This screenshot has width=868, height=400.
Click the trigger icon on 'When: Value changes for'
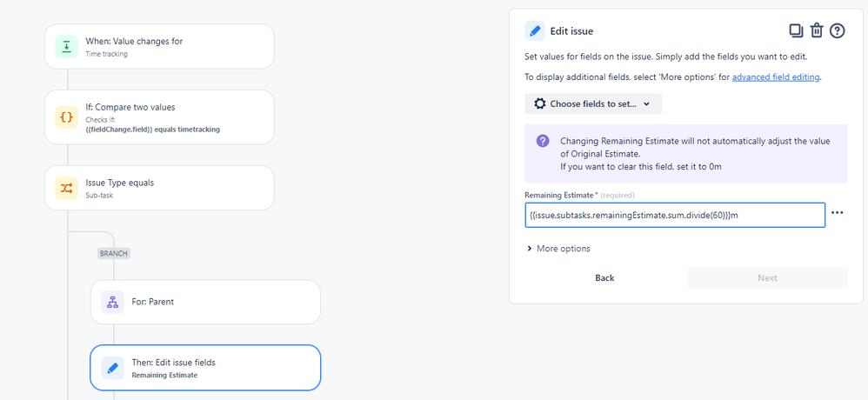(x=66, y=46)
